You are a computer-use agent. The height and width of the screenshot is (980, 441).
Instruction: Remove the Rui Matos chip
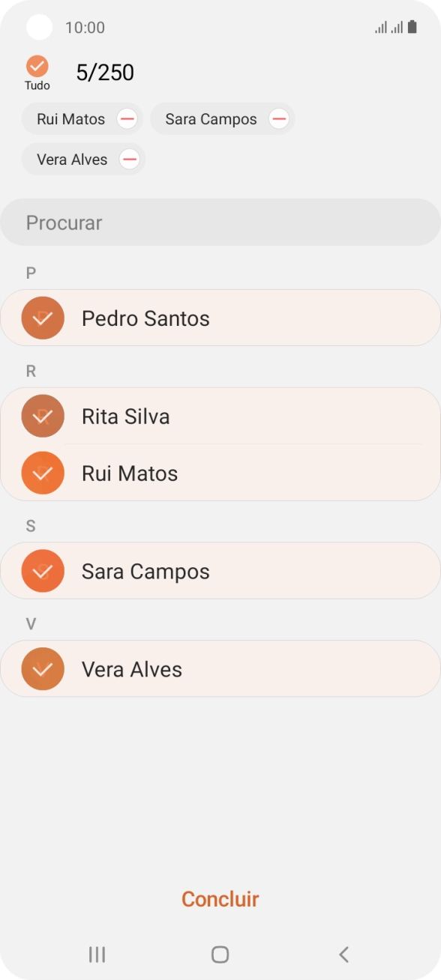click(127, 118)
